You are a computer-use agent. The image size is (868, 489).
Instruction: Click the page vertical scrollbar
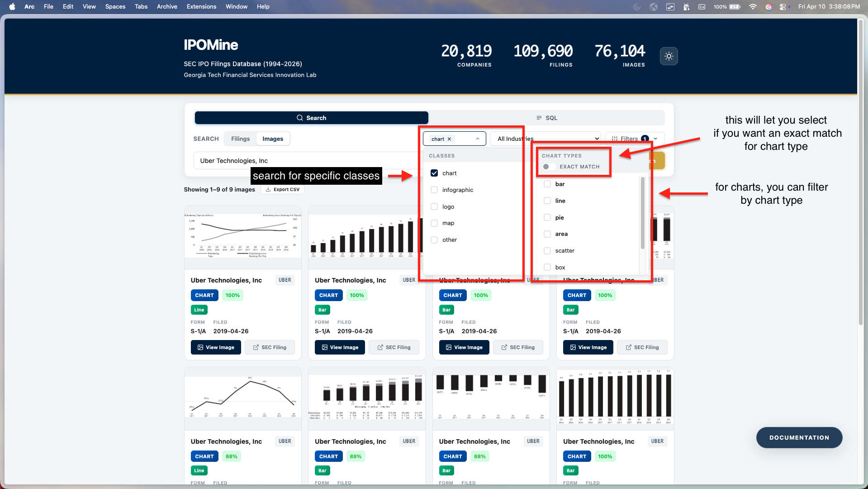tap(861, 172)
